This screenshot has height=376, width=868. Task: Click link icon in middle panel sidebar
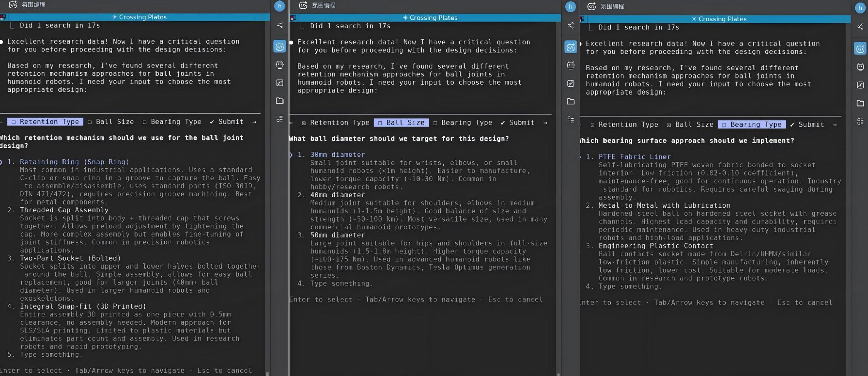click(571, 83)
